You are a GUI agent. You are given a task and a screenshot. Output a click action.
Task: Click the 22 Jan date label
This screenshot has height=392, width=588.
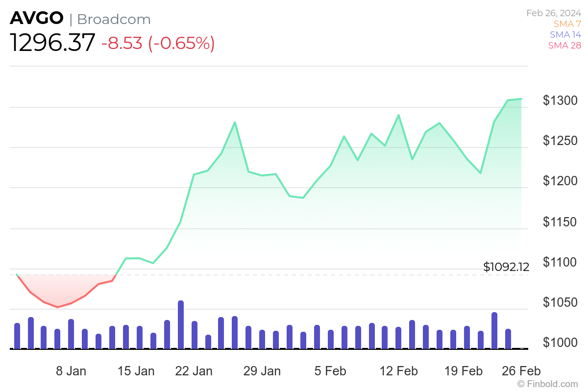[x=194, y=371]
